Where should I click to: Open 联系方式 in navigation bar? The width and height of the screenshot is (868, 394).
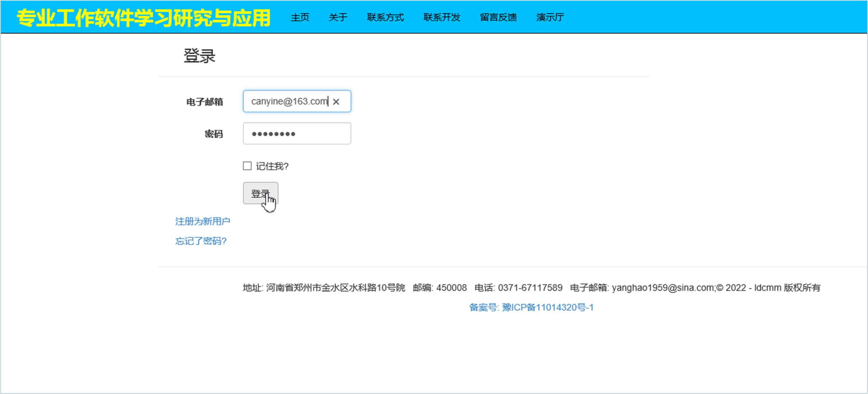click(385, 17)
